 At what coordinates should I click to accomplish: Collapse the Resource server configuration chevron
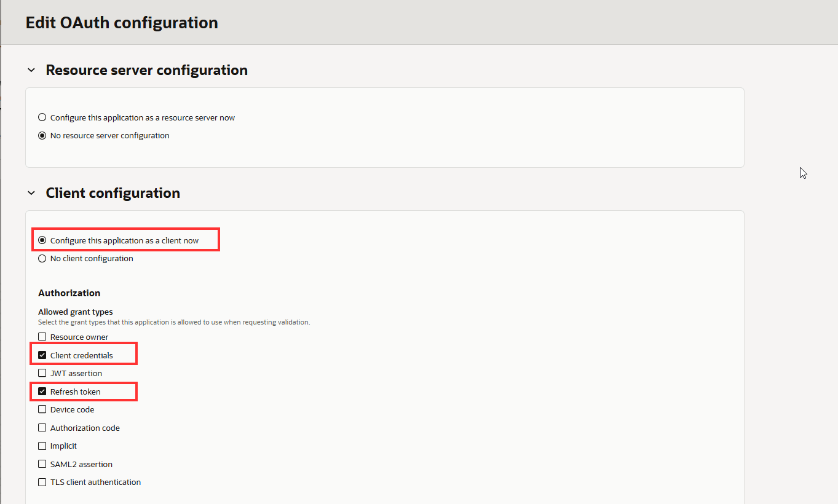tap(31, 71)
